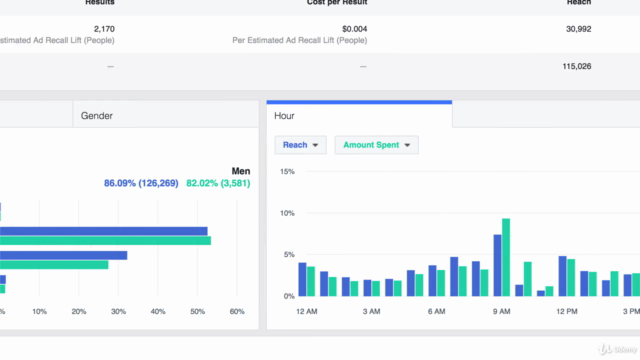Image resolution: width=640 pixels, height=360 pixels.
Task: Open the Reach metric dropdown
Action: pyautogui.click(x=300, y=145)
